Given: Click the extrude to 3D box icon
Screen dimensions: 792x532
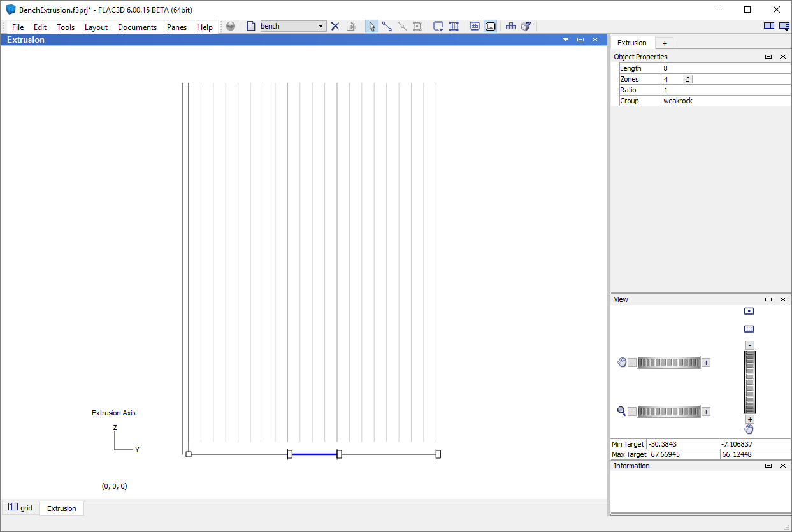Looking at the screenshot, I should [526, 26].
